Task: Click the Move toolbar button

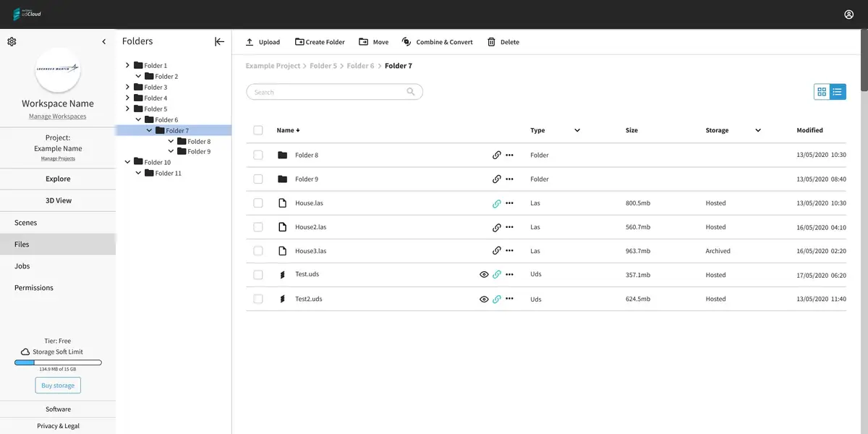Action: (374, 42)
